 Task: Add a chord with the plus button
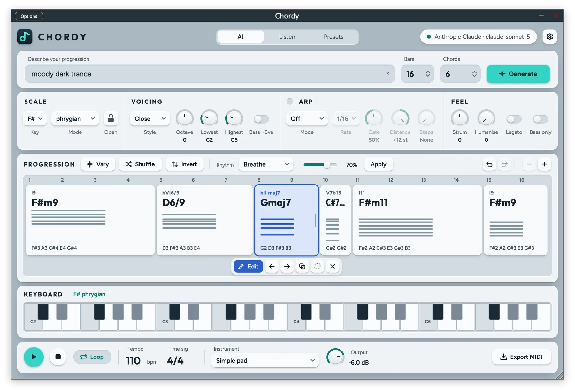[x=544, y=164]
